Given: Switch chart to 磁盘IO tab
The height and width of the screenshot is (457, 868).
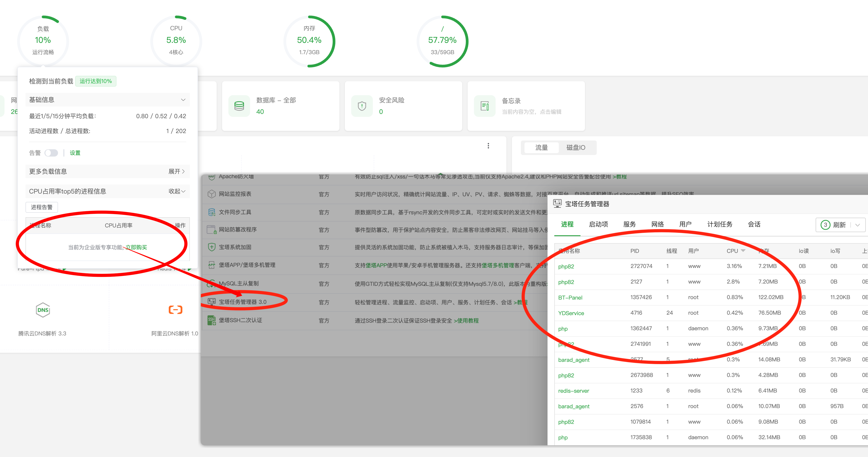Looking at the screenshot, I should 576,148.
